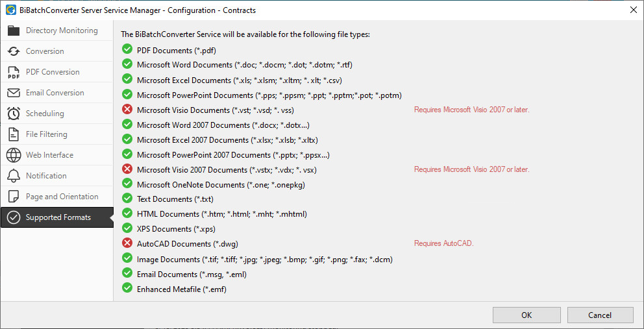Screen dimensions: 644x329
Task: Click green check icon beside Word 2007 Documents
Action: click(127, 124)
